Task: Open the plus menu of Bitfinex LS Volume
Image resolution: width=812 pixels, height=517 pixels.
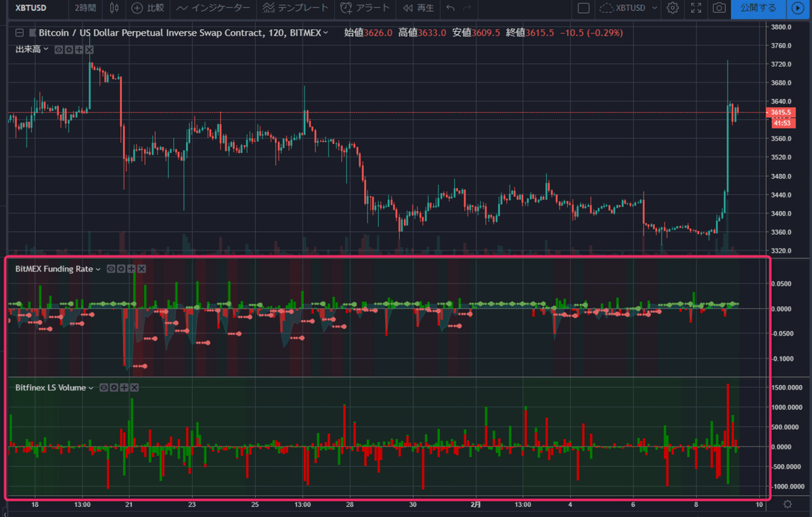Action: pyautogui.click(x=125, y=387)
